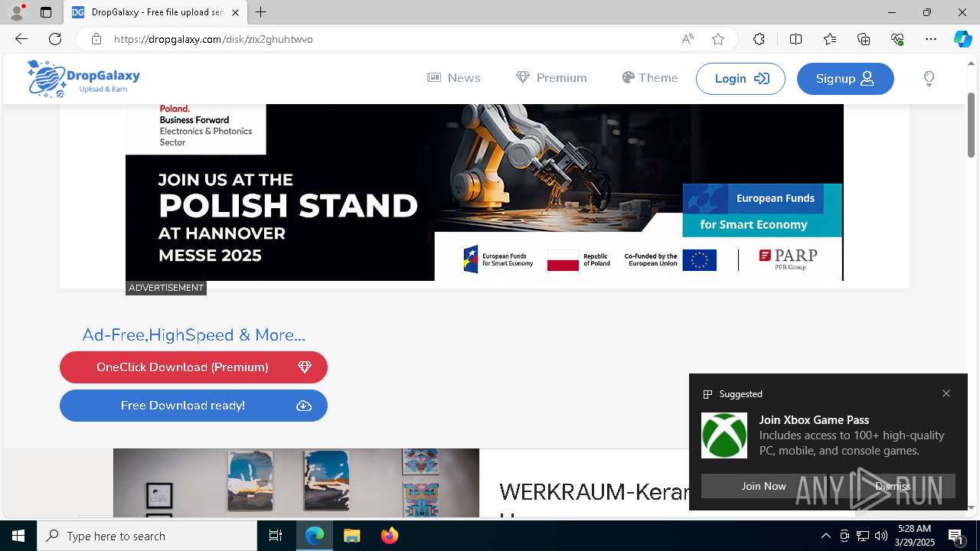
Task: Select the DropGalaxy browser tab
Action: pyautogui.click(x=155, y=12)
